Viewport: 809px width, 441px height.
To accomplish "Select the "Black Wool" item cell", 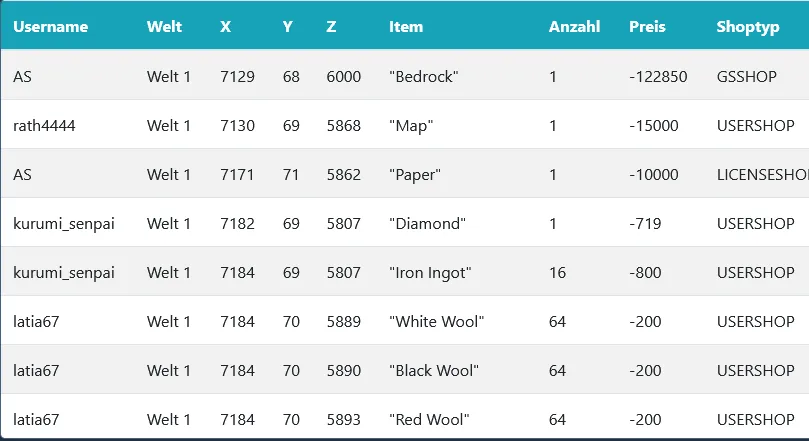I will click(434, 370).
